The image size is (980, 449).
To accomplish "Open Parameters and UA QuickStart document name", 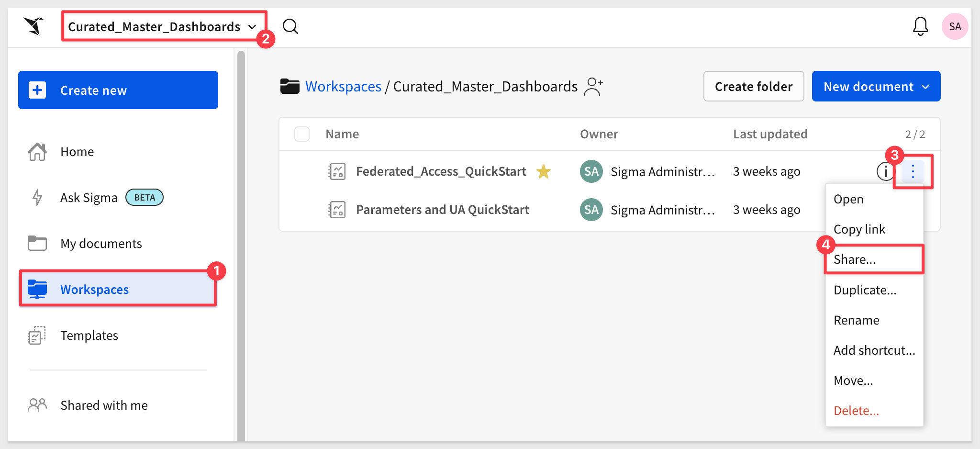I will [x=443, y=210].
